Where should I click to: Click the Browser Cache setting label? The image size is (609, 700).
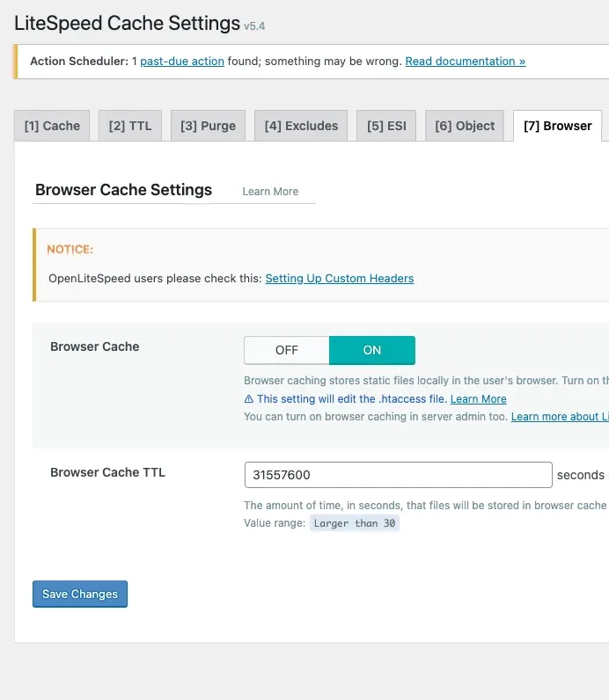[95, 346]
